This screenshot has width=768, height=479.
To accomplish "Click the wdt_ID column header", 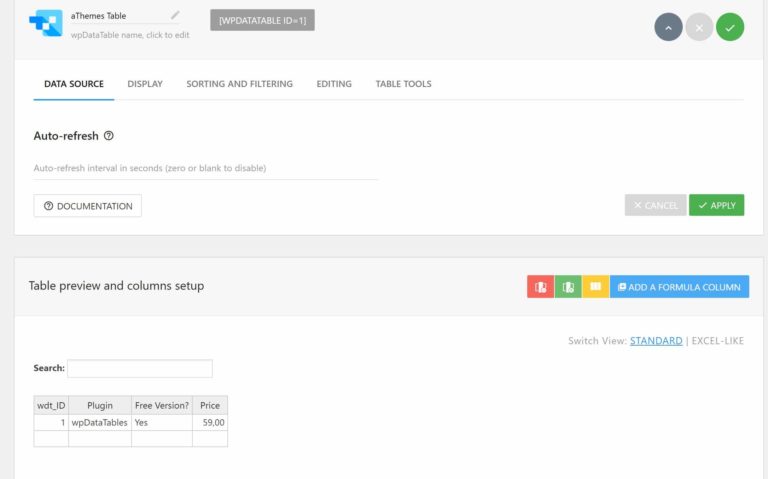I will (51, 405).
